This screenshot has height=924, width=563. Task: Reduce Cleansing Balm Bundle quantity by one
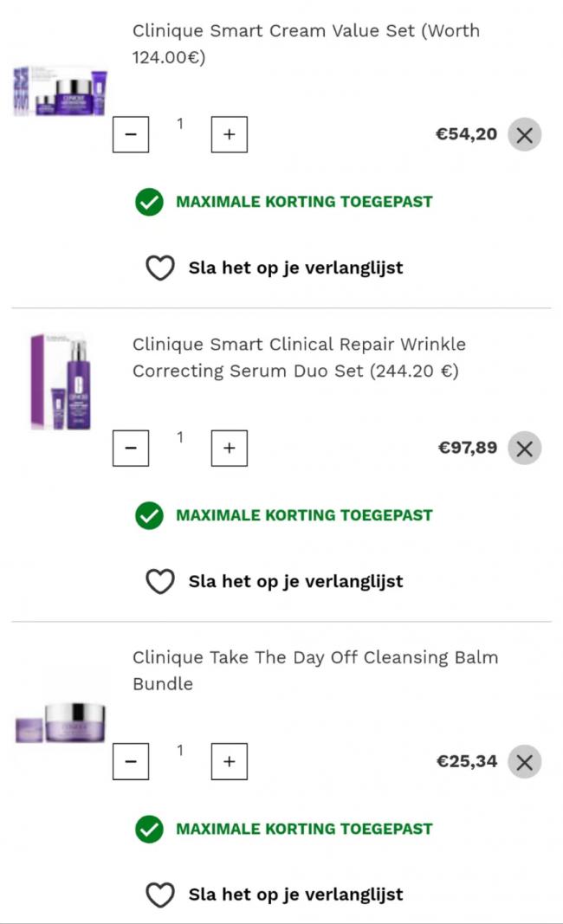[131, 762]
